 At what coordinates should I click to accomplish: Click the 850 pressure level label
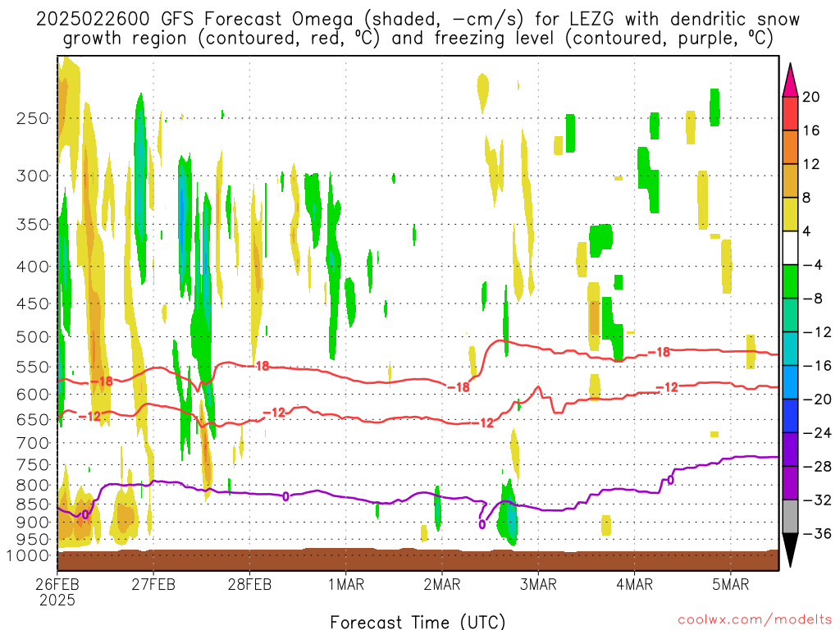[x=33, y=504]
